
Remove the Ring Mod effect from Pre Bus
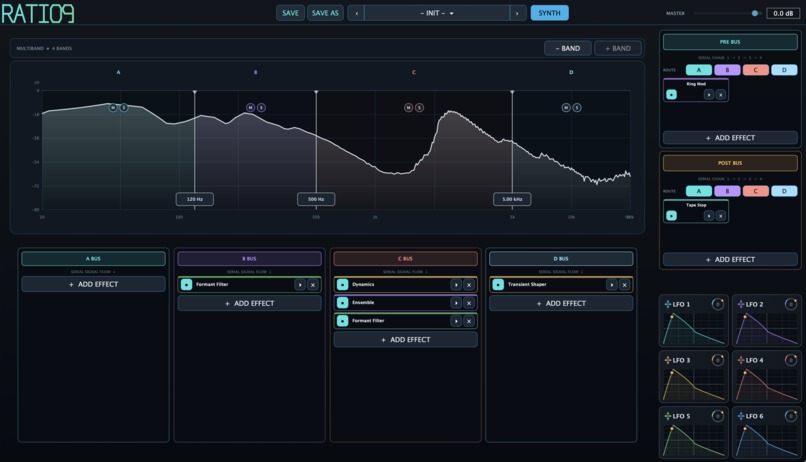pyautogui.click(x=721, y=95)
